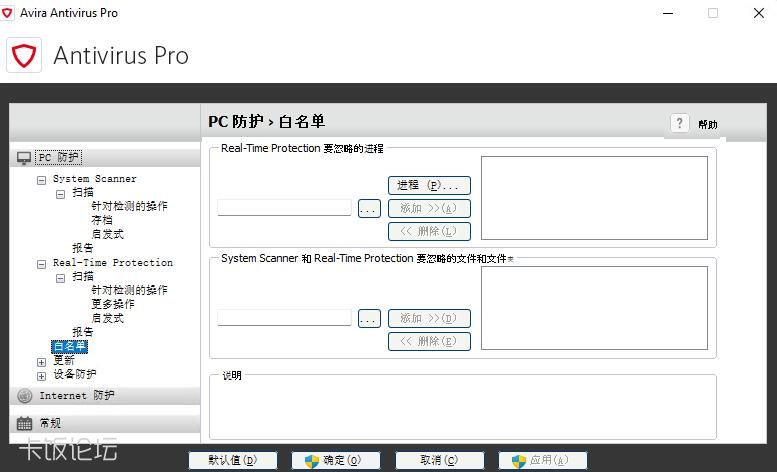
Task: Click the browse button for ignored processes
Action: [369, 209]
